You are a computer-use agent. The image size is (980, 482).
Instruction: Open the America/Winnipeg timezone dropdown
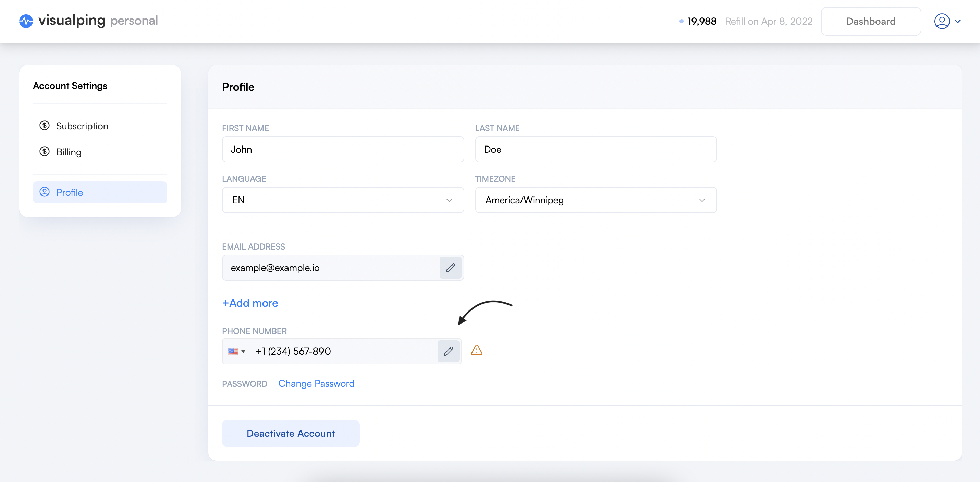point(596,200)
